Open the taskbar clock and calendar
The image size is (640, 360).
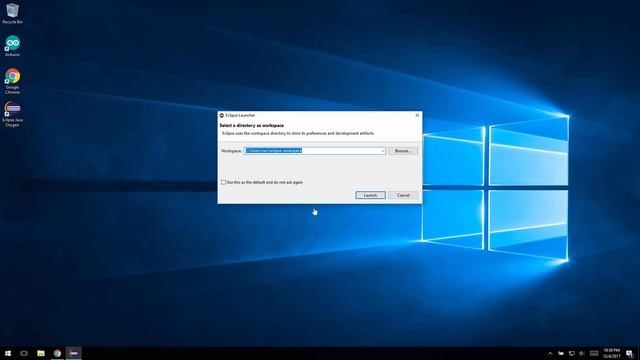click(611, 353)
